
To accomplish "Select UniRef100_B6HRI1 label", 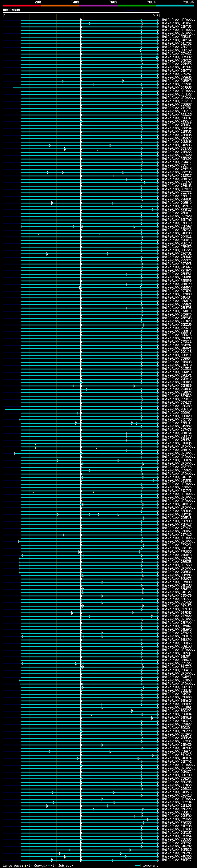I will [176, 355].
